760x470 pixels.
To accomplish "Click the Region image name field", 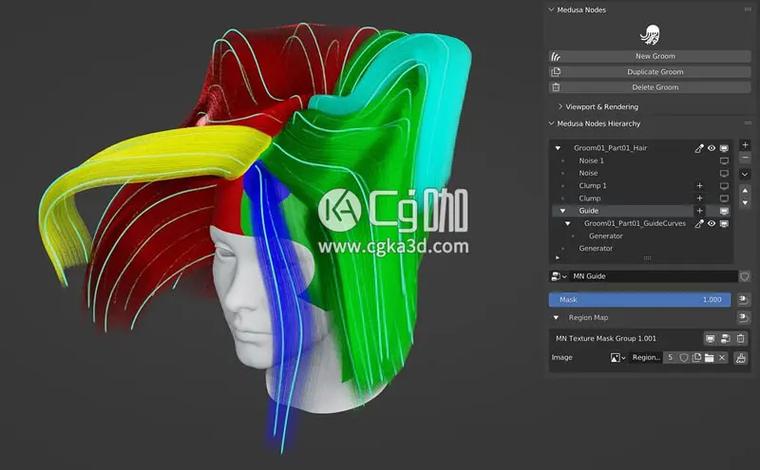I will pyautogui.click(x=646, y=358).
